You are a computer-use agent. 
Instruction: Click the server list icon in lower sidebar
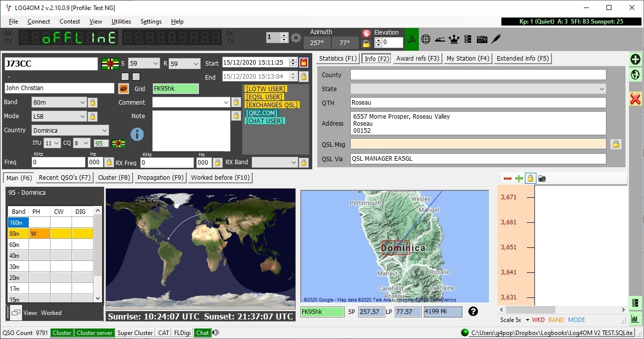tap(635, 303)
